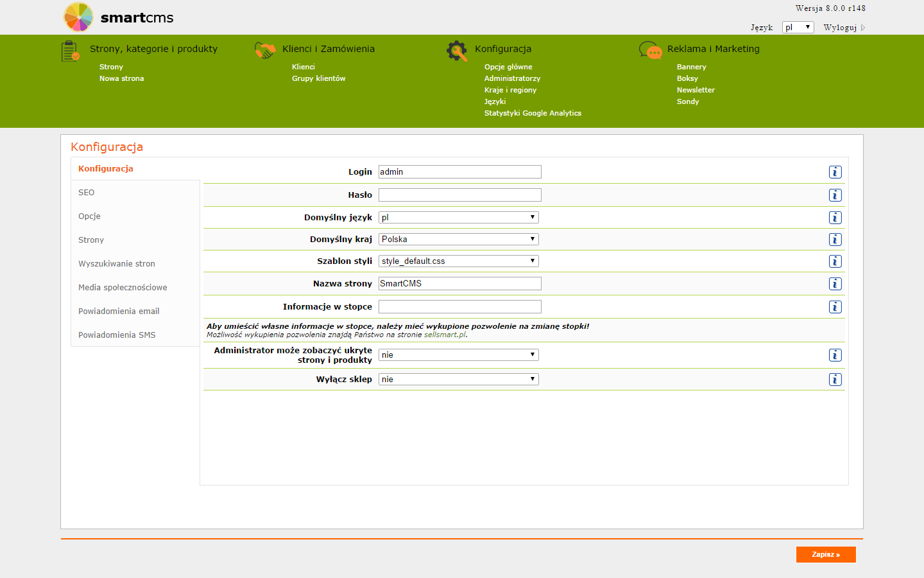Open the Strony menu link

(111, 67)
